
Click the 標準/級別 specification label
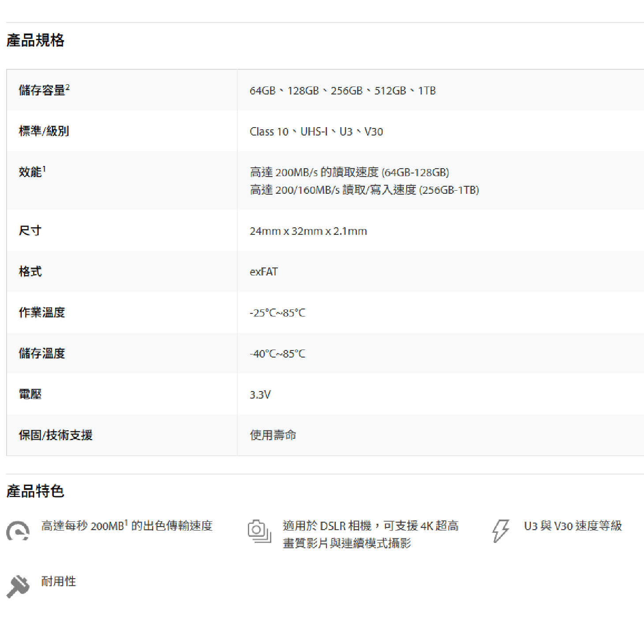(x=44, y=131)
